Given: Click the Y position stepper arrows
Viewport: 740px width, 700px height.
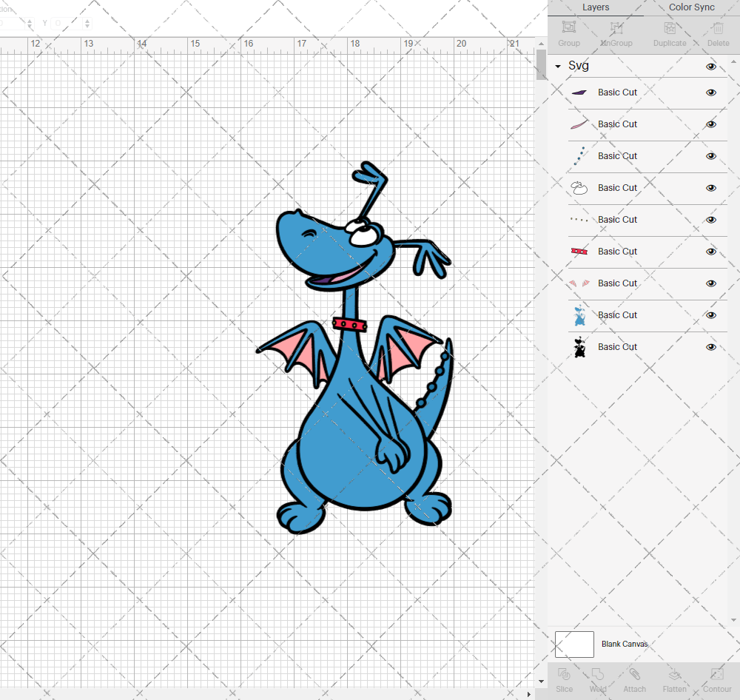Looking at the screenshot, I should click(x=87, y=23).
